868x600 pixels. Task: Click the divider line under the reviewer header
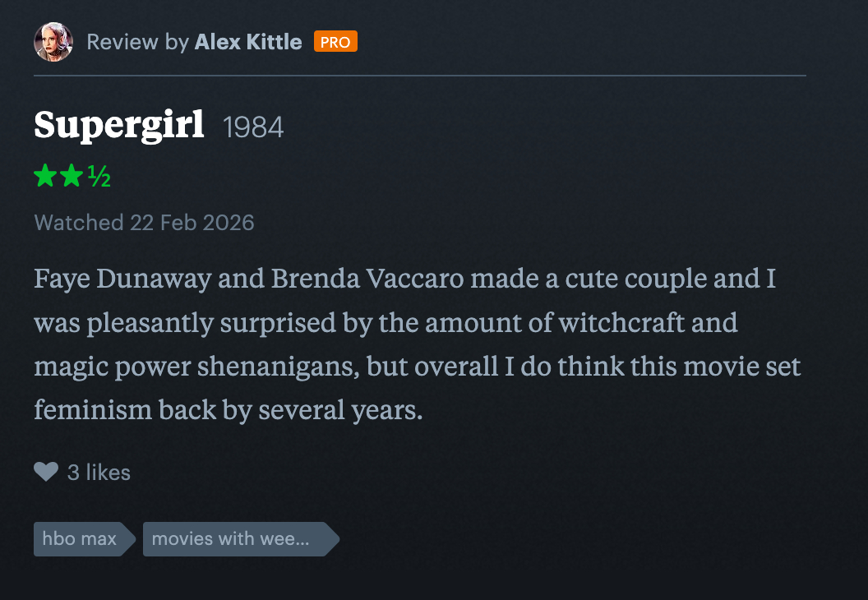(x=419, y=76)
